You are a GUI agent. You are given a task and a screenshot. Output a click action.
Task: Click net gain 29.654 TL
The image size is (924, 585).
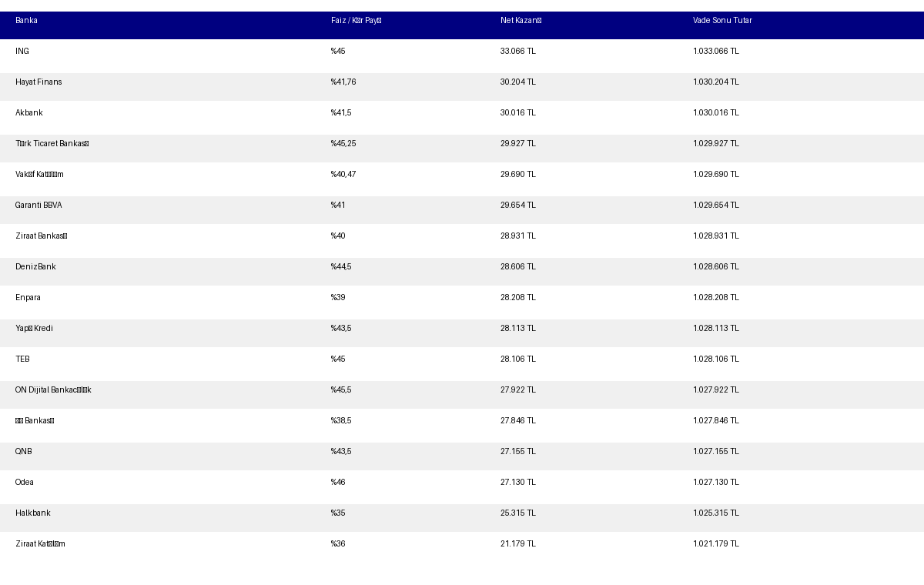518,206
